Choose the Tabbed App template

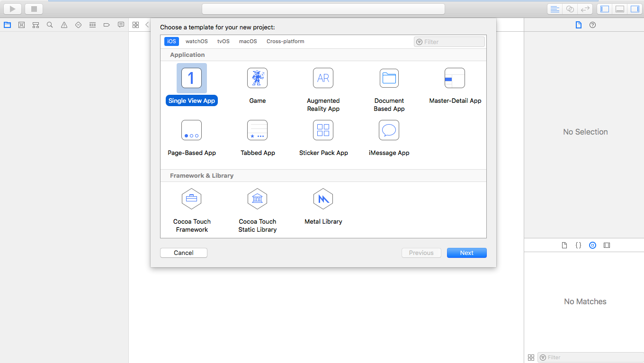tap(258, 137)
